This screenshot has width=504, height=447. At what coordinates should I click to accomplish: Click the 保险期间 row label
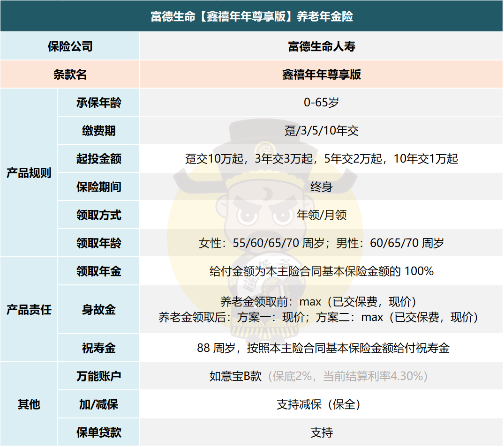98,186
